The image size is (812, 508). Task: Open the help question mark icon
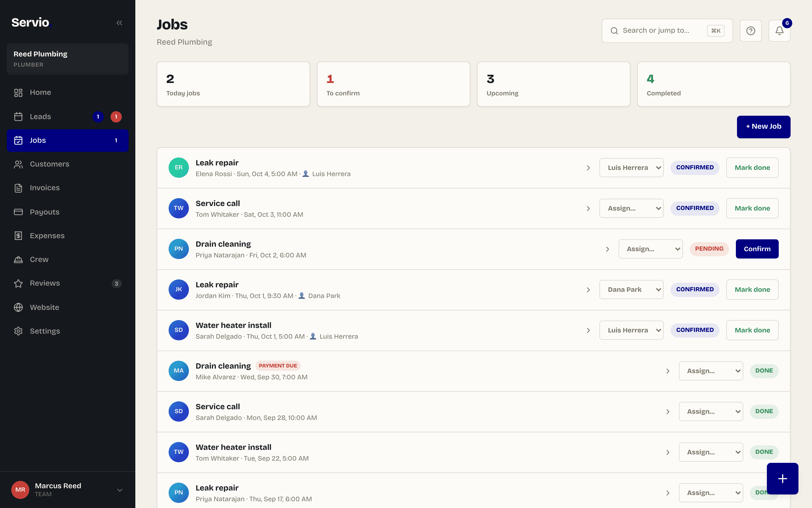pyautogui.click(x=751, y=30)
